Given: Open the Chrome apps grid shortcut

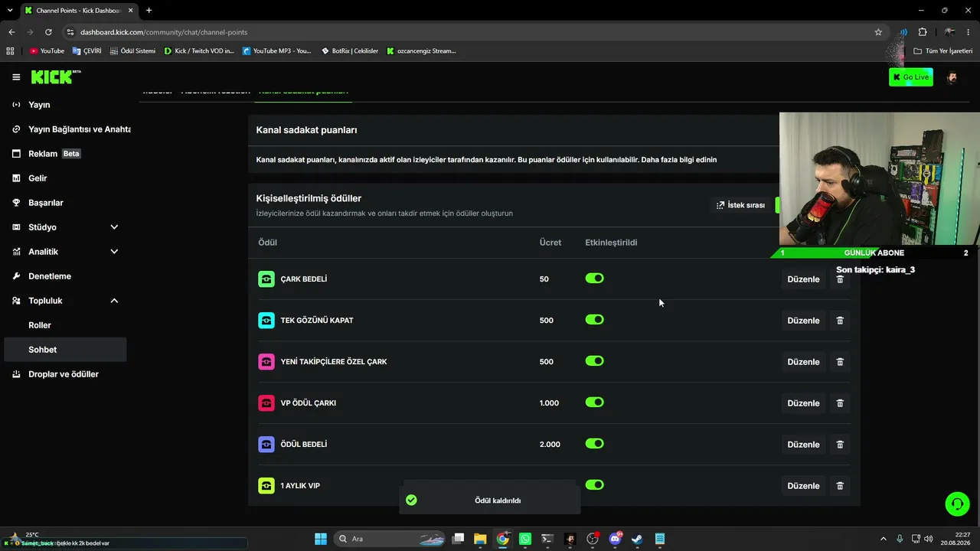Looking at the screenshot, I should [x=10, y=51].
